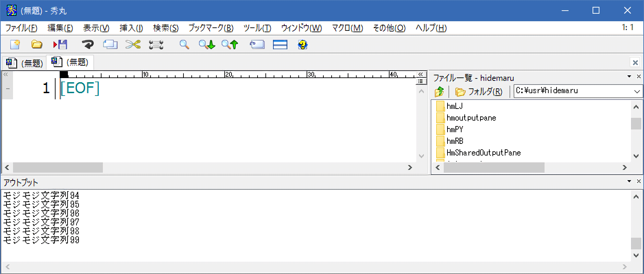Viewport: 644px width, 274px height.
Task: Click the find next down-arrow icon
Action: click(x=207, y=45)
